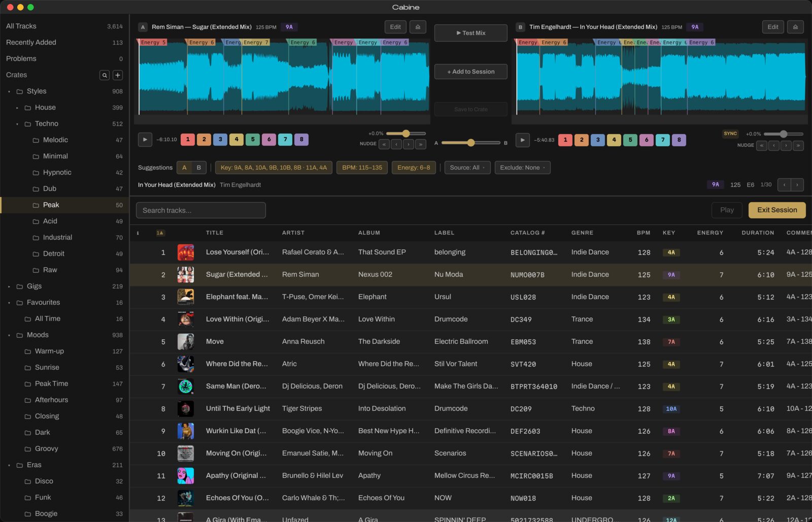The height and width of the screenshot is (522, 812).
Task: Collapse the Moods folder
Action: click(9, 335)
